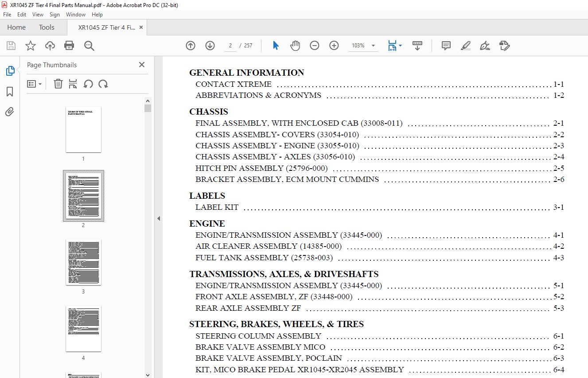
Task: Open the Bookmarks pane icon
Action: 10,92
